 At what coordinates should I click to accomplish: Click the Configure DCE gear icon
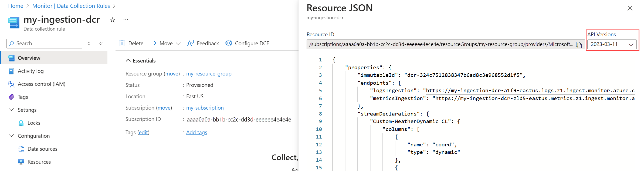pos(229,43)
